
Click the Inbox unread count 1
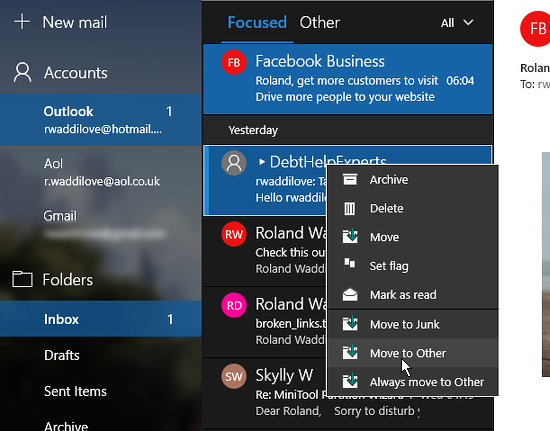click(x=170, y=319)
